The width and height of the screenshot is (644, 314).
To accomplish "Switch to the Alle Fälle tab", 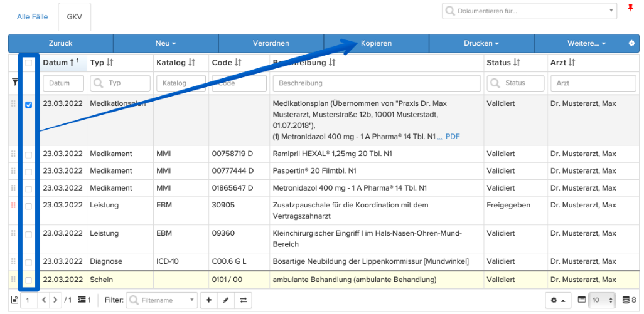I will point(33,17).
